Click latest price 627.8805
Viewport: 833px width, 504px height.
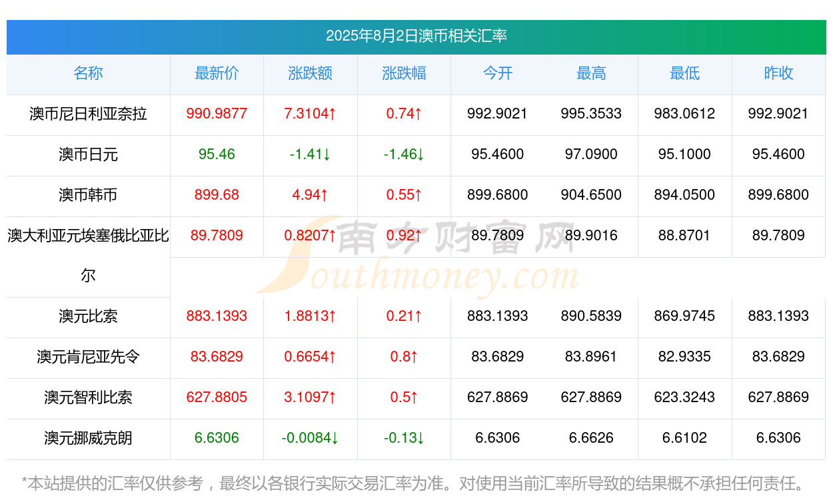coord(217,397)
